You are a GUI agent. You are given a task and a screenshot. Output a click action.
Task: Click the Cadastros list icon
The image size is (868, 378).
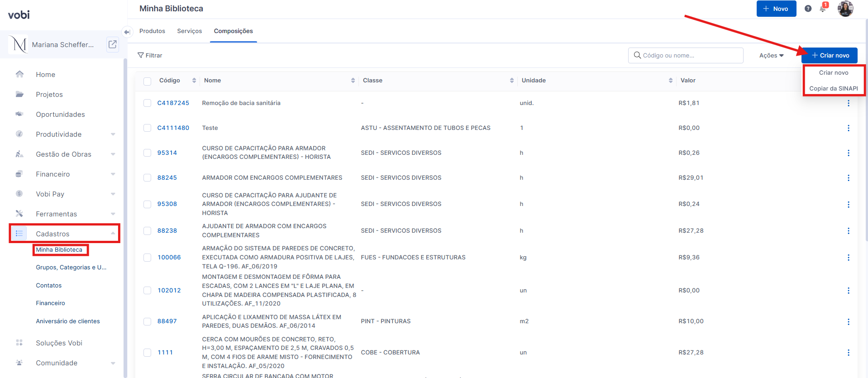pos(19,234)
